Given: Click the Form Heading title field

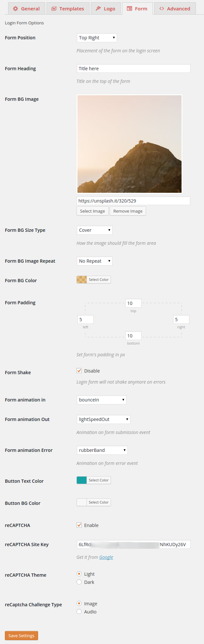Looking at the screenshot, I should (133, 68).
